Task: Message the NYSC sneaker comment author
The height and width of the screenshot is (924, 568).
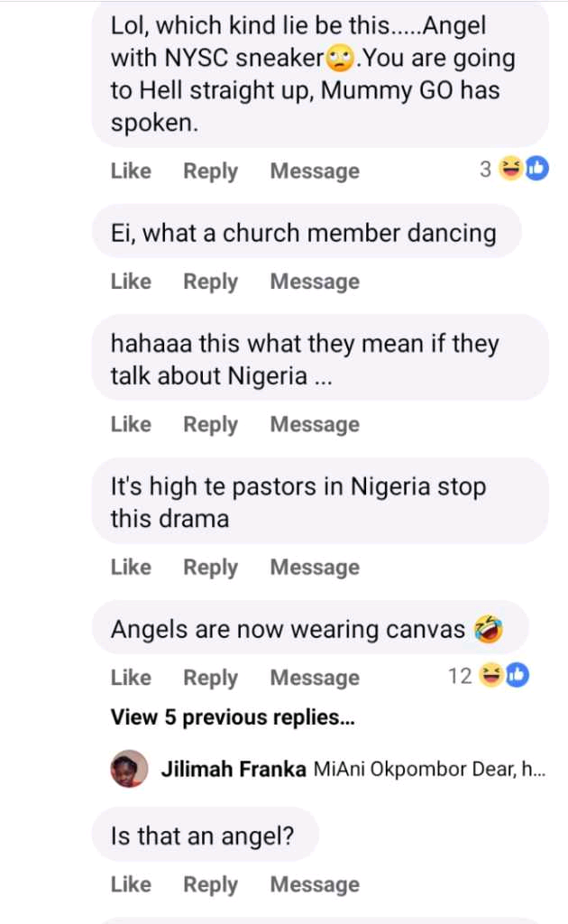Action: 315,171
